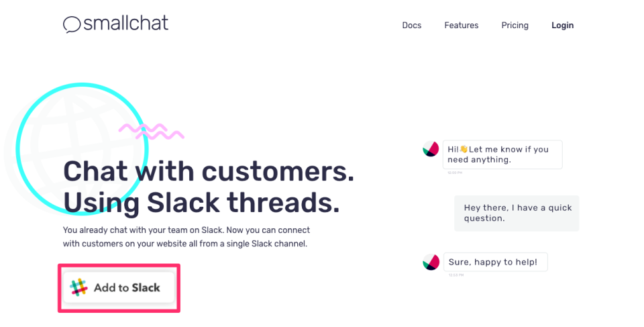Viewport: 644px width, 327px height.
Task: Click the cyan circle globe graphic
Action: pyautogui.click(x=82, y=149)
